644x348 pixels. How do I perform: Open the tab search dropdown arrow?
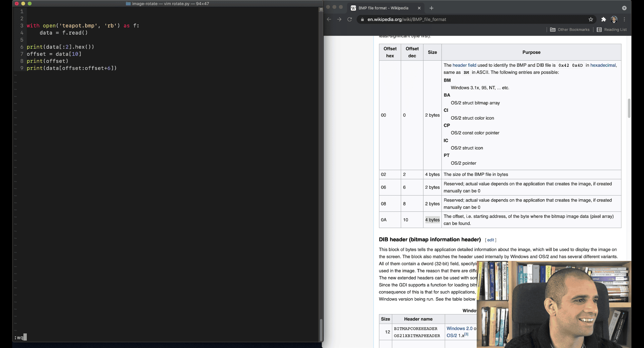click(624, 8)
